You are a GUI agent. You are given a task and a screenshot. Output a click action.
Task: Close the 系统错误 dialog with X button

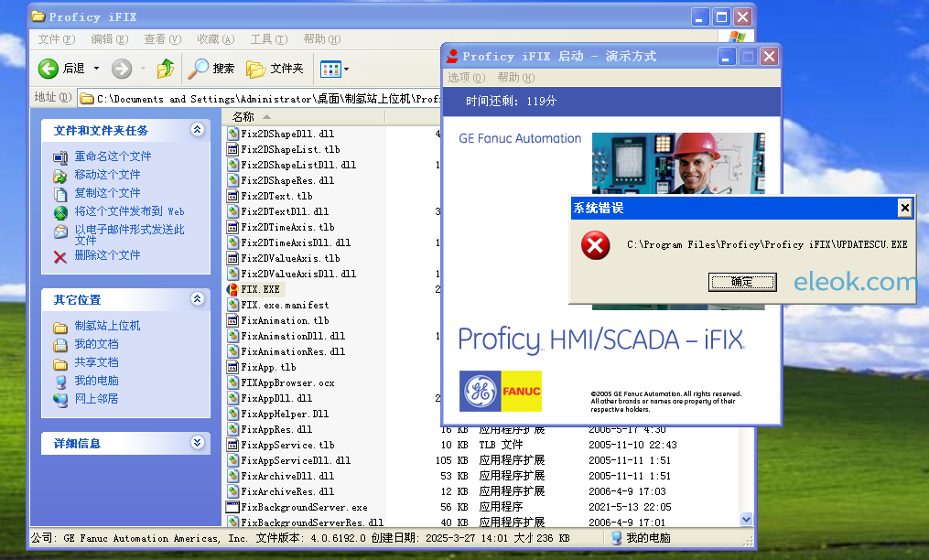coord(904,208)
